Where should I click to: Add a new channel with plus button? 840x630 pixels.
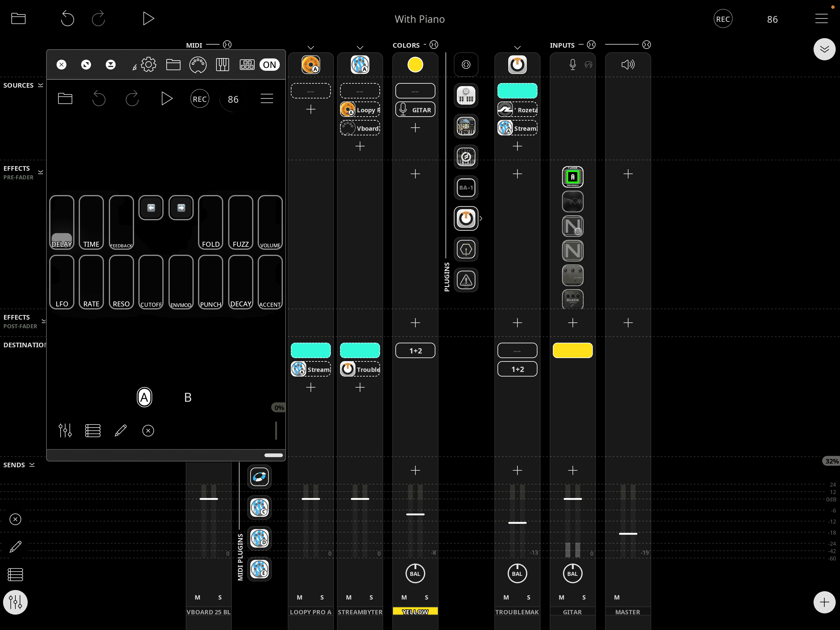pyautogui.click(x=824, y=602)
